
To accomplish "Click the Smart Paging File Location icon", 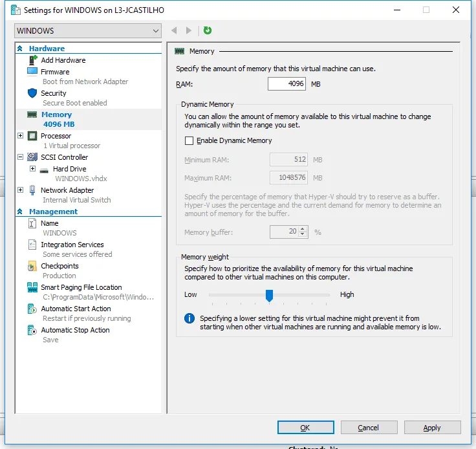I will [x=32, y=287].
